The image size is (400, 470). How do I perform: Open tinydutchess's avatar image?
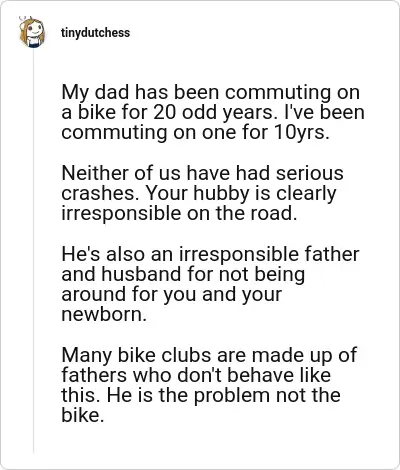click(x=32, y=32)
